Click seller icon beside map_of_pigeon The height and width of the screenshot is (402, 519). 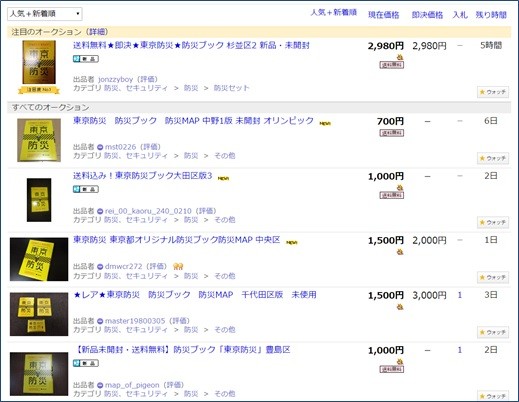(x=100, y=385)
